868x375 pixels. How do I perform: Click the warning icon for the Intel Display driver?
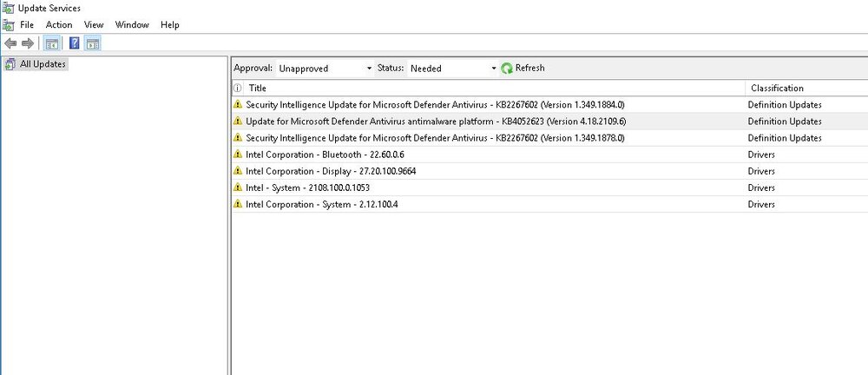tap(238, 171)
